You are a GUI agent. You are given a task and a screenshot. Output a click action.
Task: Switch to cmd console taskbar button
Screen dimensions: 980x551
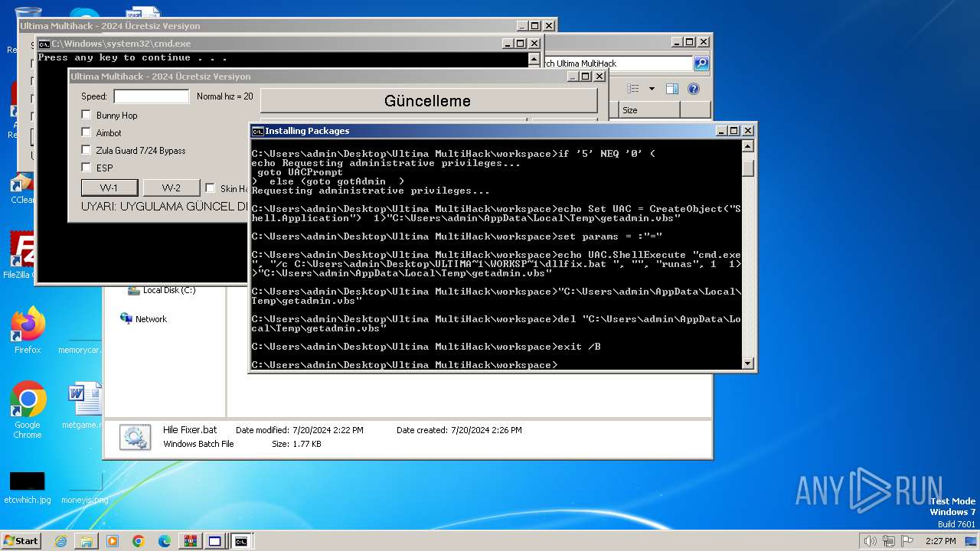[x=241, y=541]
